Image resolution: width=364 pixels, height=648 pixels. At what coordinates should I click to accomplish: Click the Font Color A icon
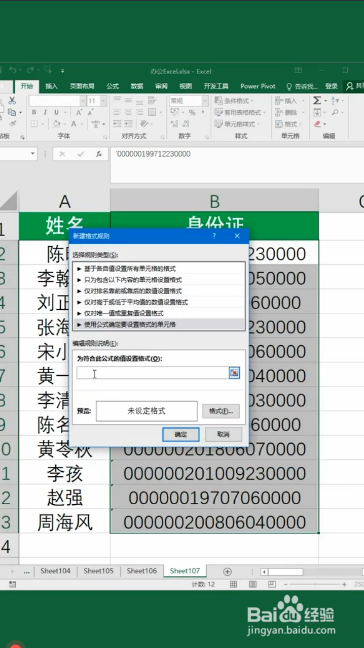coord(74,124)
